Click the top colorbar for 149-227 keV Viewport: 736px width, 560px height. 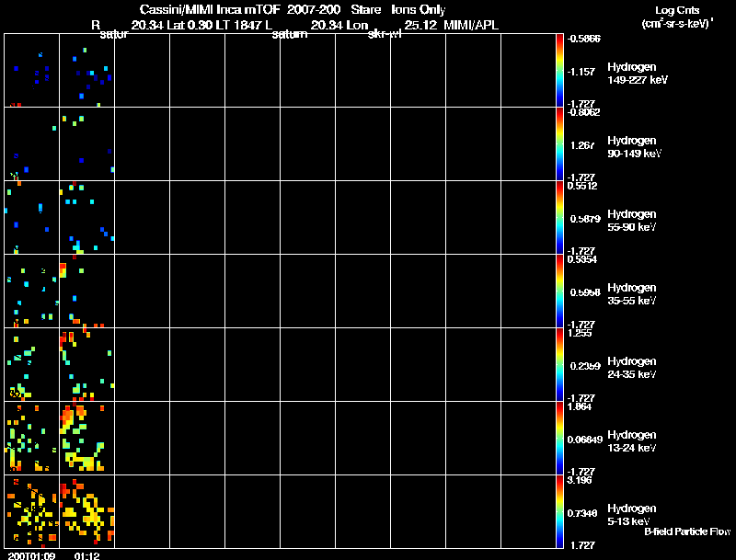(559, 71)
